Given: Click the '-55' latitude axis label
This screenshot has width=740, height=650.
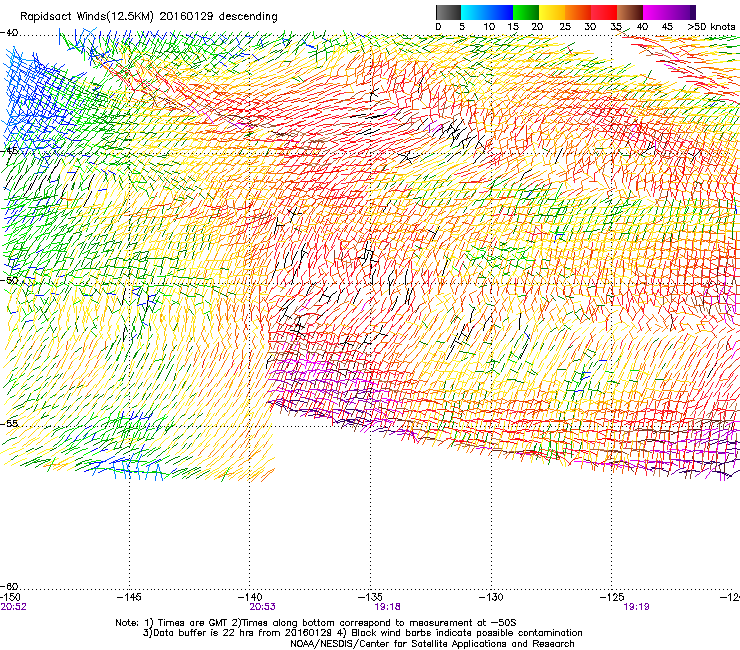Looking at the screenshot, I should pyautogui.click(x=9, y=423).
